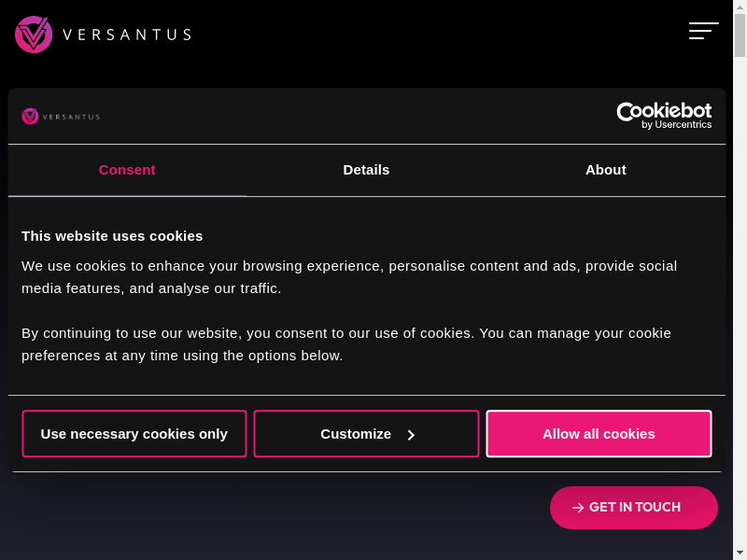Click the chevron arrow next to Customize
This screenshot has height=560, width=747.
(x=411, y=435)
